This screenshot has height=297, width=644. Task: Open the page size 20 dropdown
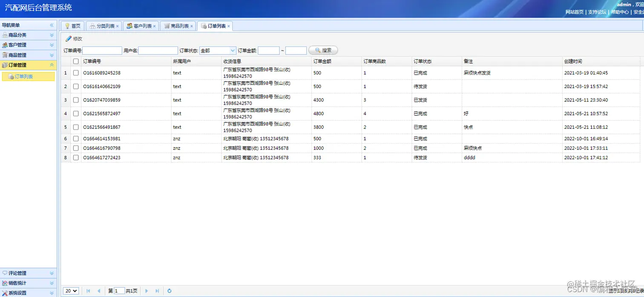click(x=71, y=291)
